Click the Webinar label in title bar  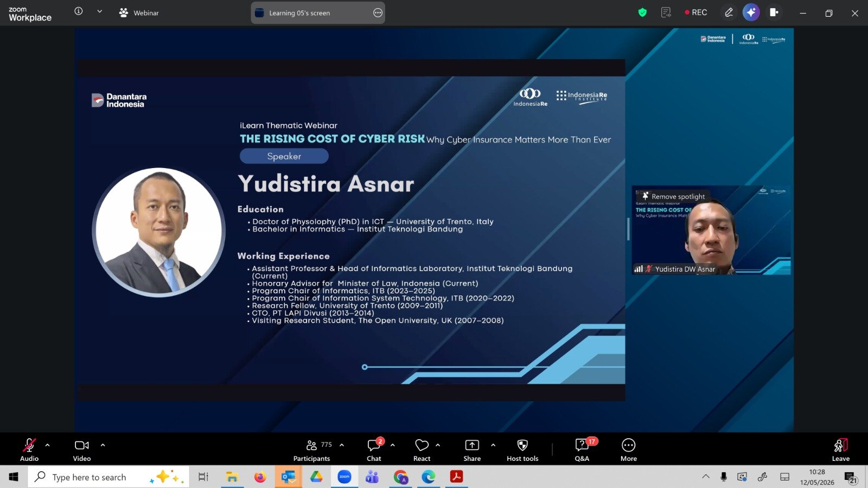139,12
